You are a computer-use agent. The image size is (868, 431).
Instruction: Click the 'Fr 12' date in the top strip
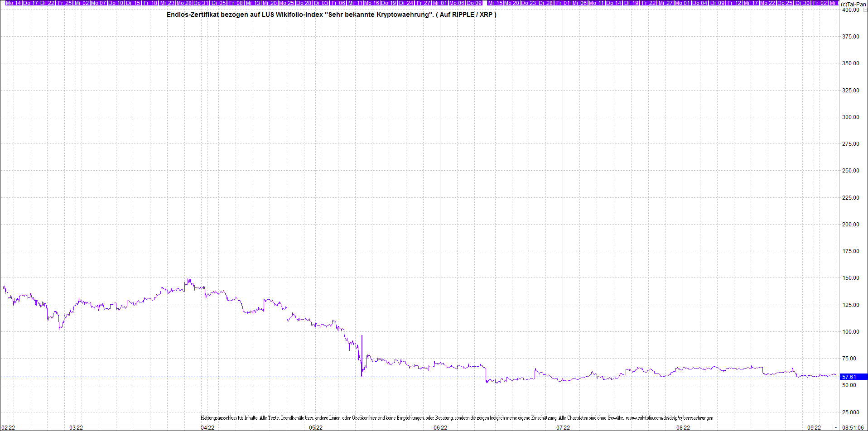(x=734, y=3)
